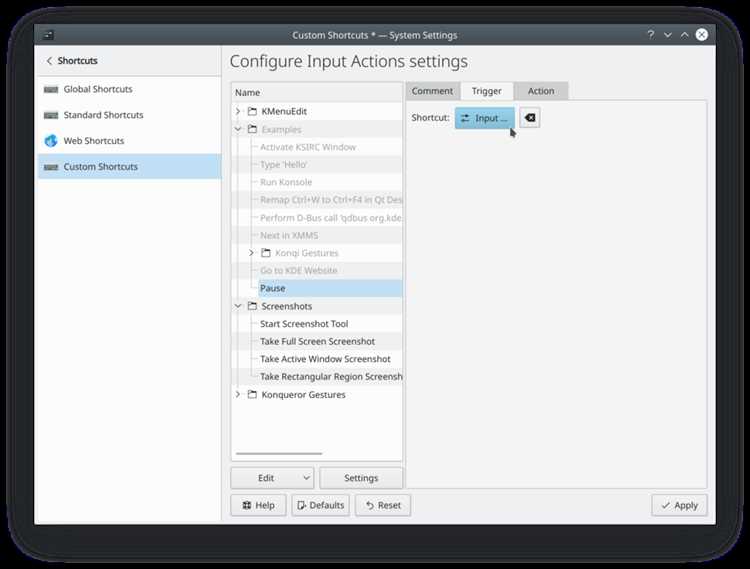Click the Custom Shortcuts keyboard icon

51,167
